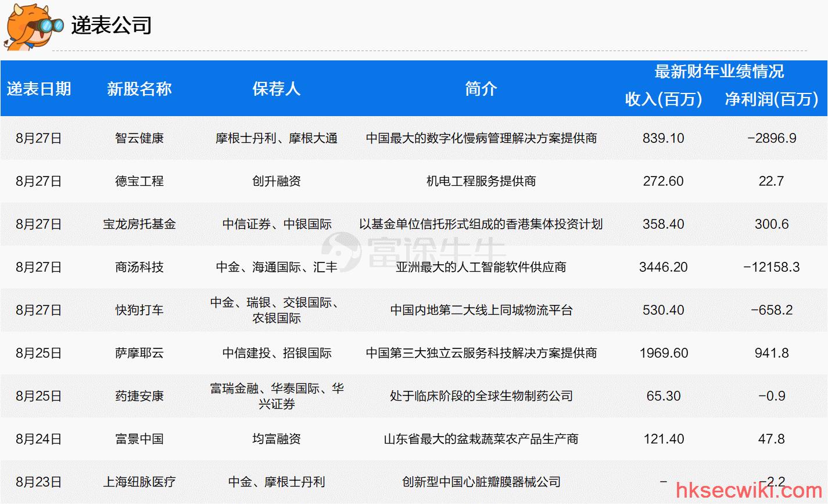This screenshot has width=828, height=504.
Task: Click net profit value −0.9
Action: pos(772,396)
